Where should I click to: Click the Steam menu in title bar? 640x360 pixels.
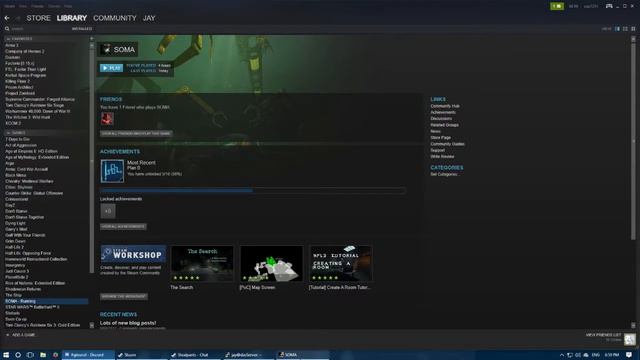9,6
